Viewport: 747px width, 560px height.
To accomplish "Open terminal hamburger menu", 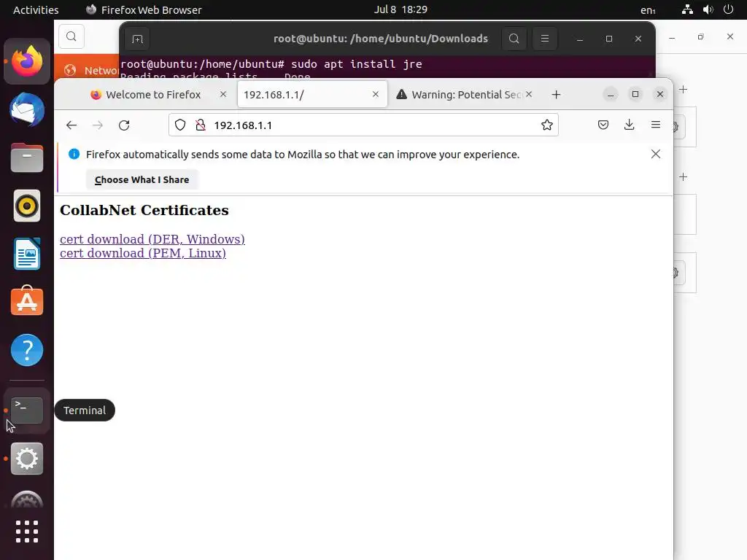I will coord(545,39).
